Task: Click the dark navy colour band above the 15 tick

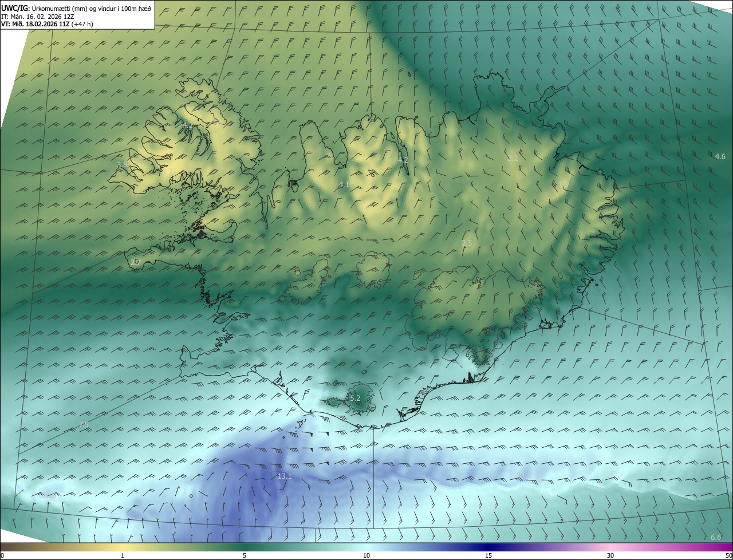Action: [488, 547]
